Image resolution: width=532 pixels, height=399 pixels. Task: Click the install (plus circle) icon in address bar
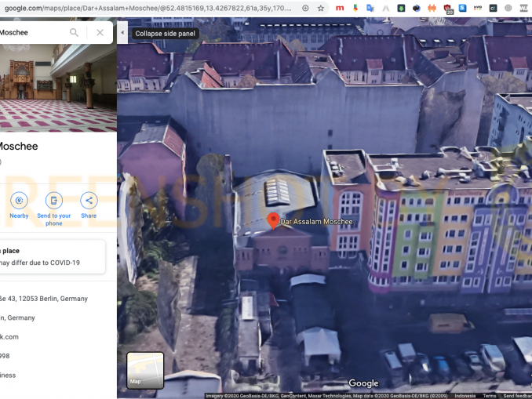[x=305, y=8]
